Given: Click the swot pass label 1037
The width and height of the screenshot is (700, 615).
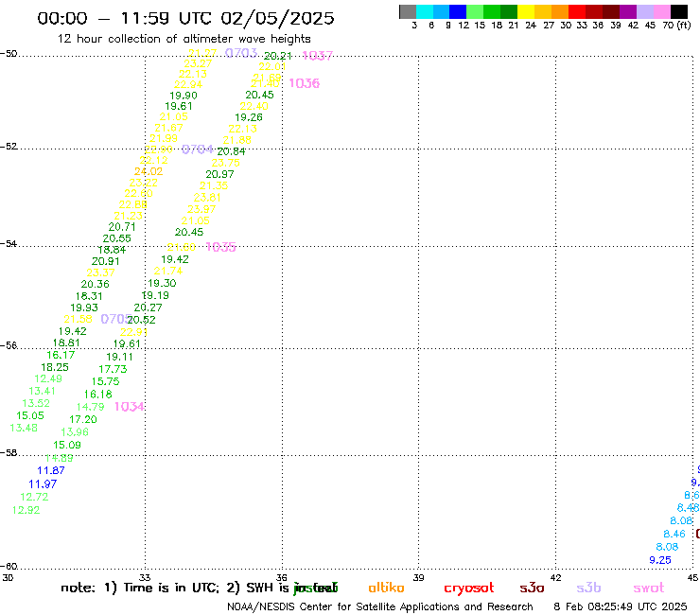Looking at the screenshot, I should point(318,56).
